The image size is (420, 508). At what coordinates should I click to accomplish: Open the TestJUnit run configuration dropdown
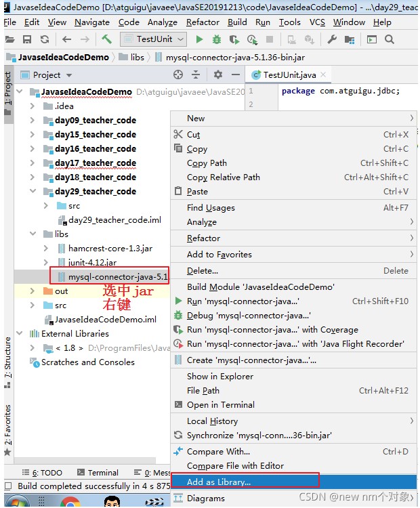153,39
